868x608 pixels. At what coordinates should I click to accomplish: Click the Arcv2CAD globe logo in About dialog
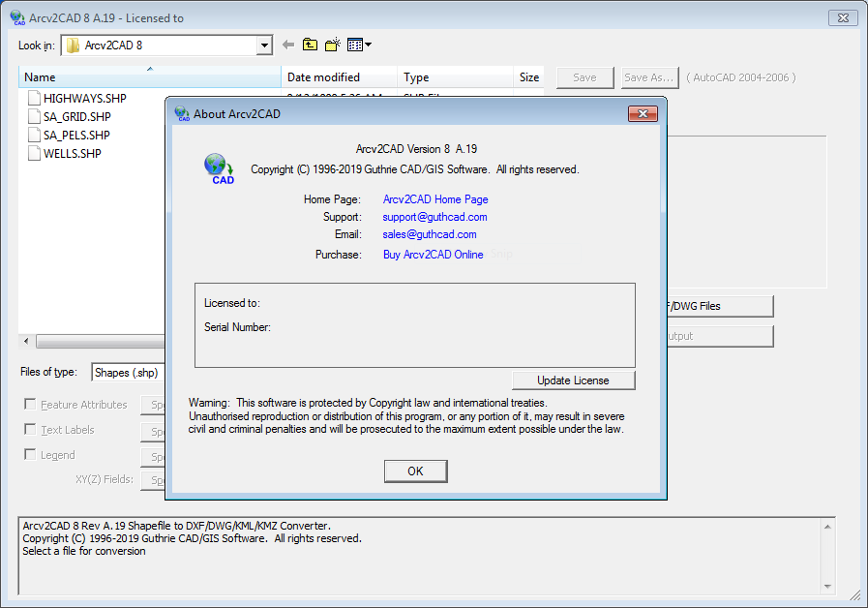220,168
